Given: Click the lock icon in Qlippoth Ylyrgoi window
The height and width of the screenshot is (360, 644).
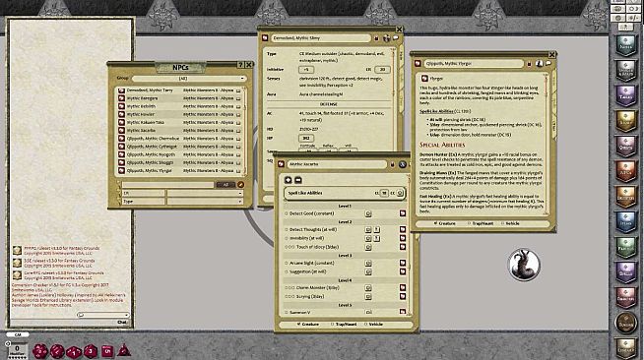Looking at the screenshot, I should 529,64.
